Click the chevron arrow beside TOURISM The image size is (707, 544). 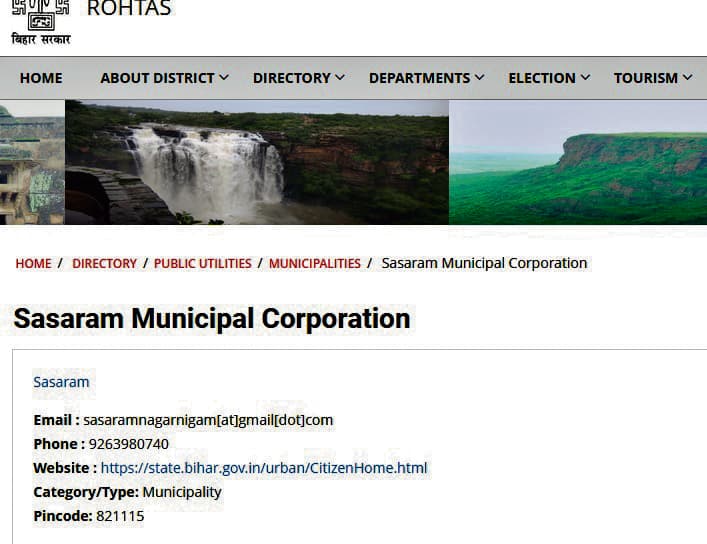point(687,78)
